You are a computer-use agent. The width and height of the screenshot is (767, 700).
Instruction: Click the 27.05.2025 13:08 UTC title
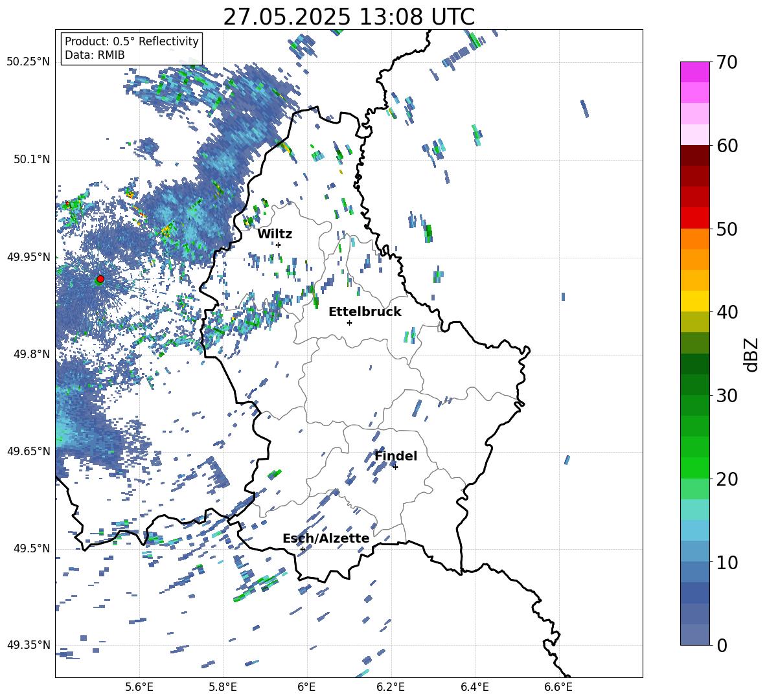(x=349, y=17)
